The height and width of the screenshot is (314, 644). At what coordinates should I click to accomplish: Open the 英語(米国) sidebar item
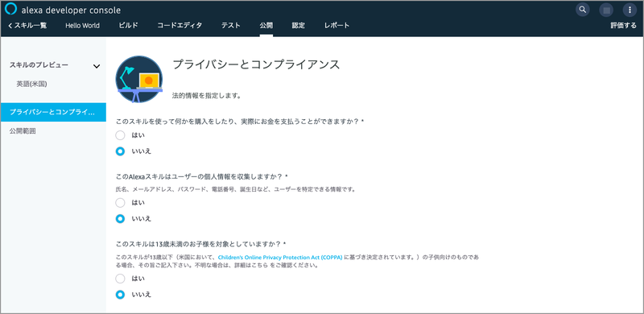31,84
